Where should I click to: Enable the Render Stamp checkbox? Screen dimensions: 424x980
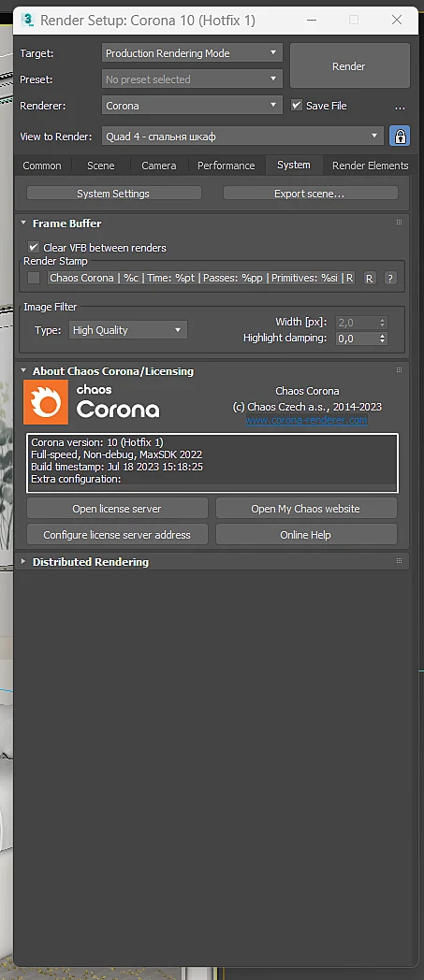[x=34, y=278]
